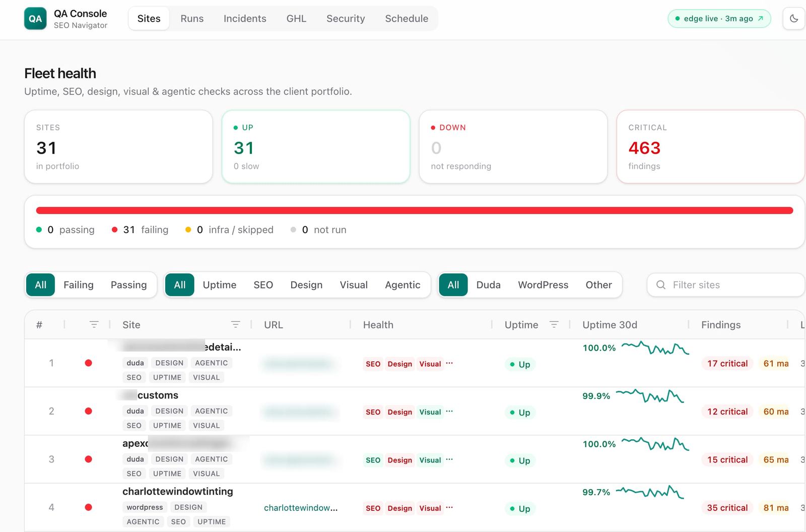The width and height of the screenshot is (806, 532).
Task: Click the Up status in row 1
Action: [520, 364]
